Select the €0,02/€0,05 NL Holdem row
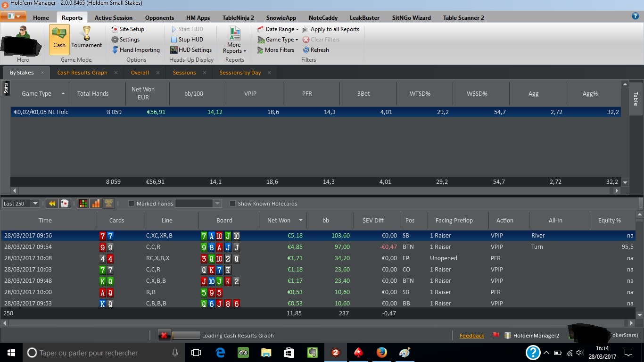The height and width of the screenshot is (362, 644). tap(315, 112)
